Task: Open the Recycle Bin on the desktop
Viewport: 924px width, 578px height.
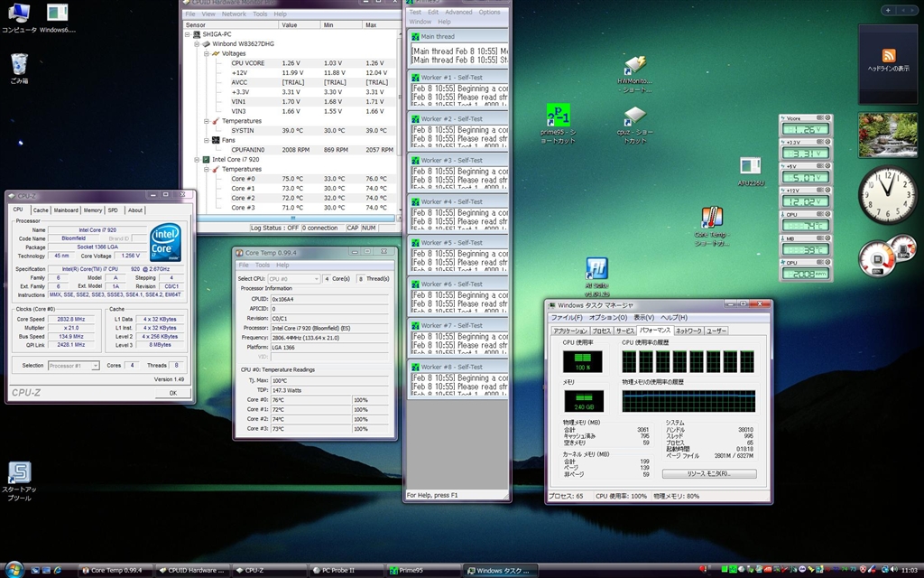Action: 19,64
